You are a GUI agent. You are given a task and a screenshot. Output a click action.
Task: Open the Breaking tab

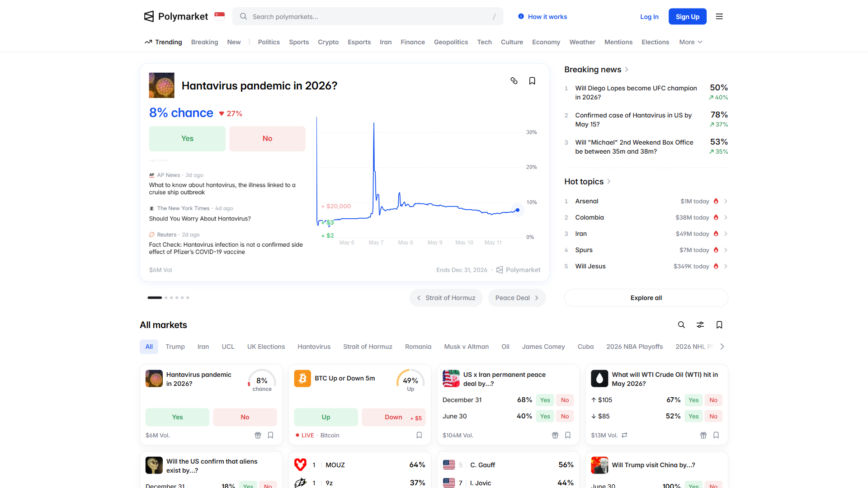coord(204,42)
